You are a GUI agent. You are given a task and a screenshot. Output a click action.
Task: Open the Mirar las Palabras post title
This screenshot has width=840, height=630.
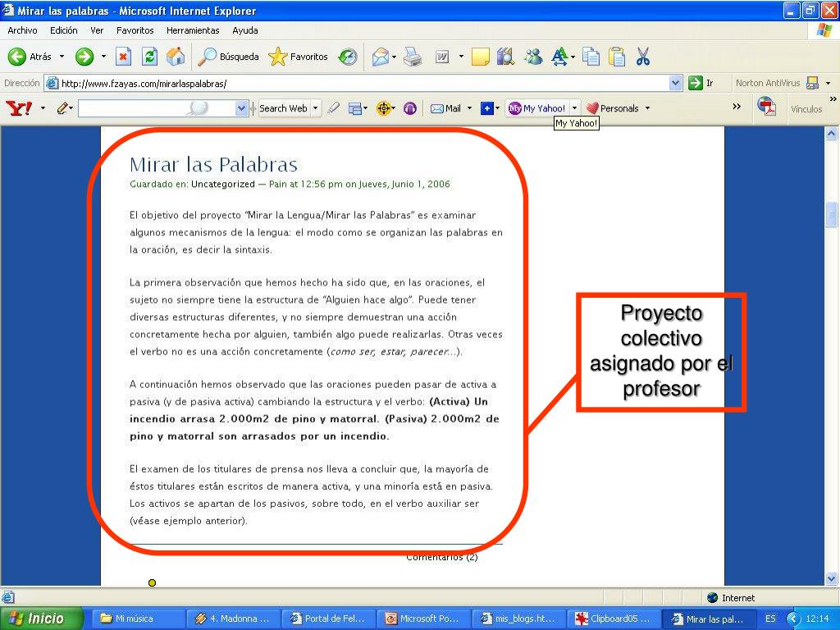coord(214,164)
